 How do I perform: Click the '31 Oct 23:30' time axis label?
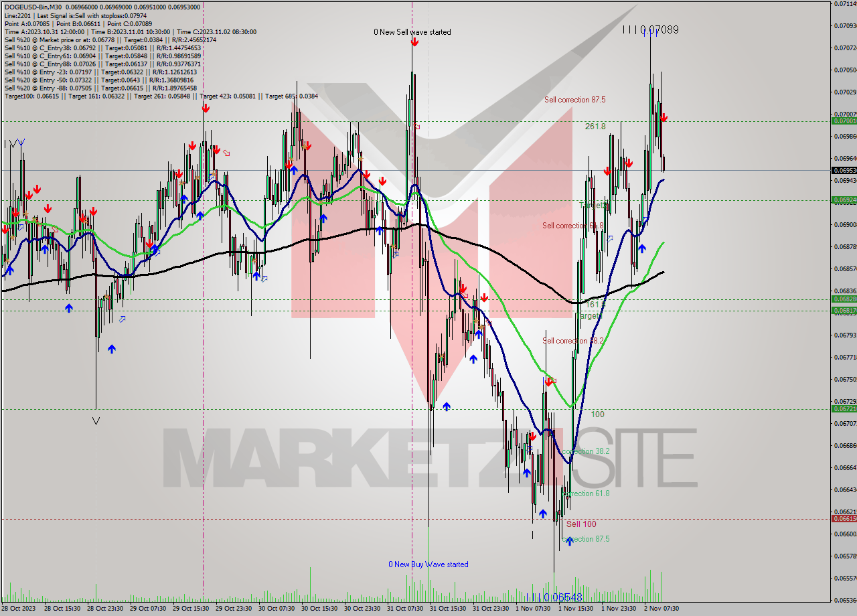(x=491, y=609)
